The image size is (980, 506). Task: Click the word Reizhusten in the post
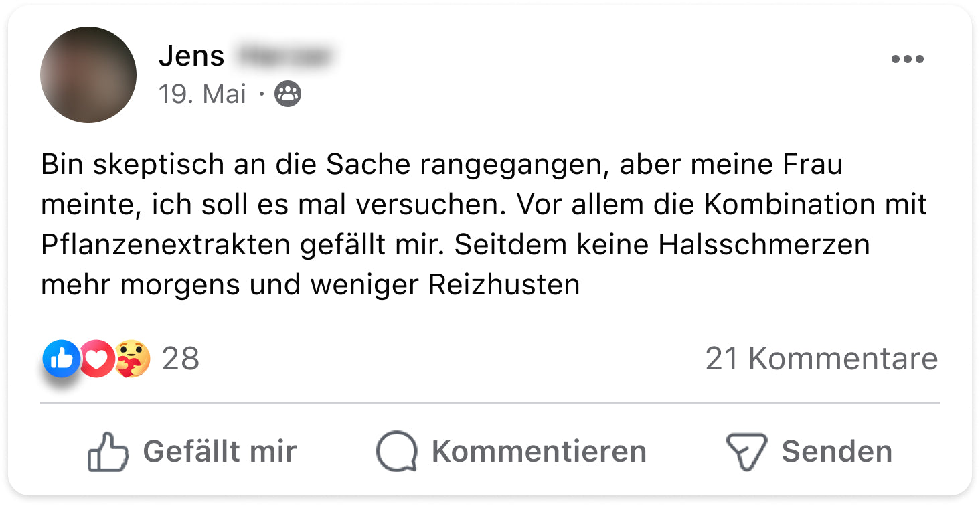[503, 285]
